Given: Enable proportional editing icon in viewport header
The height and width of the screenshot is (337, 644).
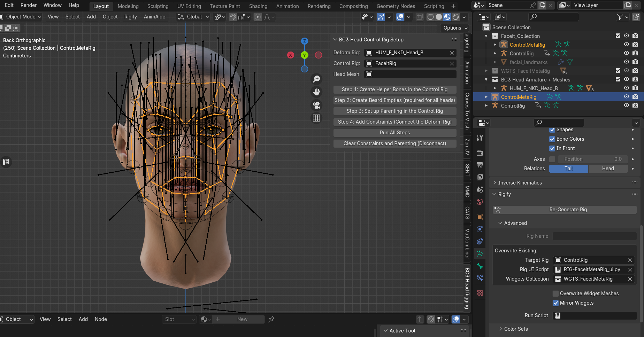Looking at the screenshot, I should (x=258, y=17).
